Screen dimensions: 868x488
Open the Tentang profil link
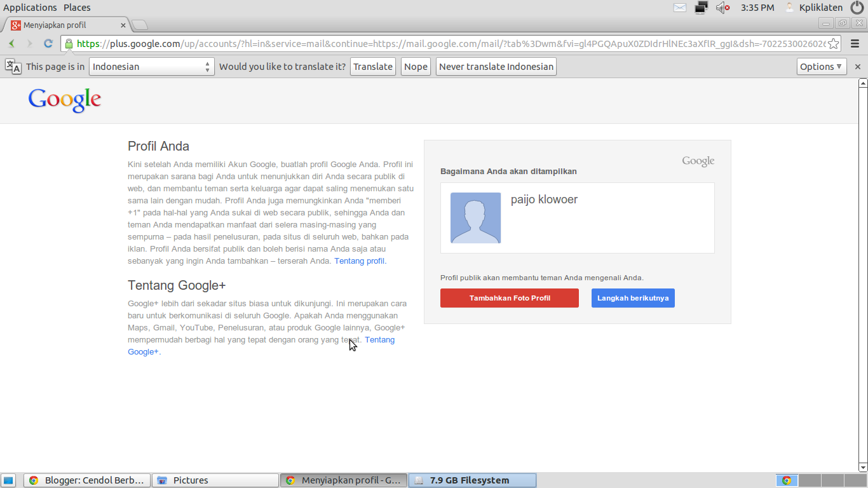tap(360, 261)
